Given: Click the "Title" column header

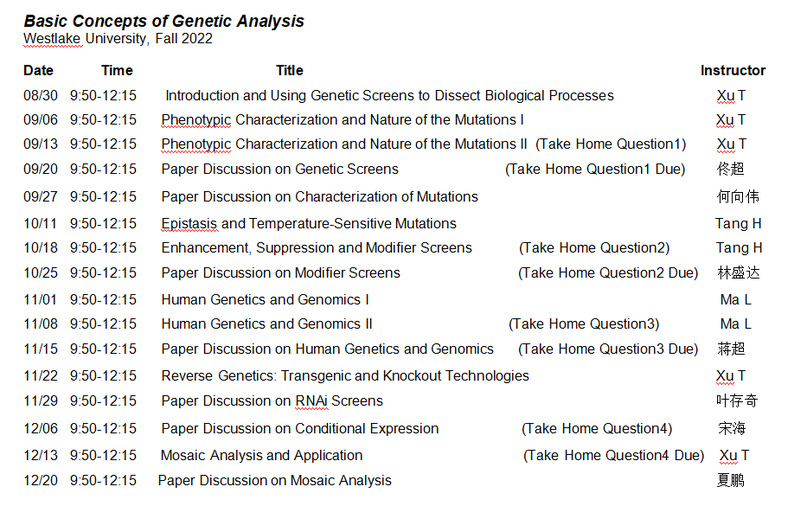Looking at the screenshot, I should point(290,71).
